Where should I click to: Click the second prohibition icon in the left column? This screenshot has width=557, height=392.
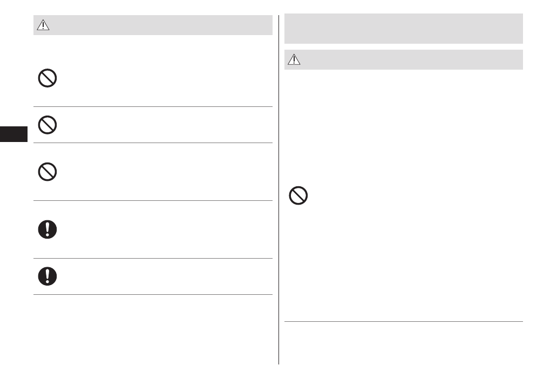(x=47, y=125)
